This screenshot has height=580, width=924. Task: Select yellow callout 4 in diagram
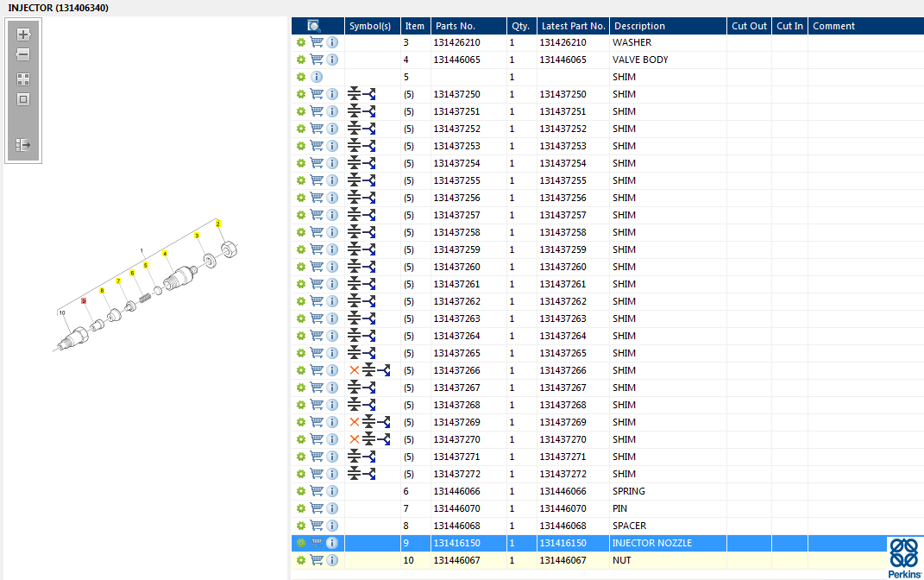click(165, 254)
